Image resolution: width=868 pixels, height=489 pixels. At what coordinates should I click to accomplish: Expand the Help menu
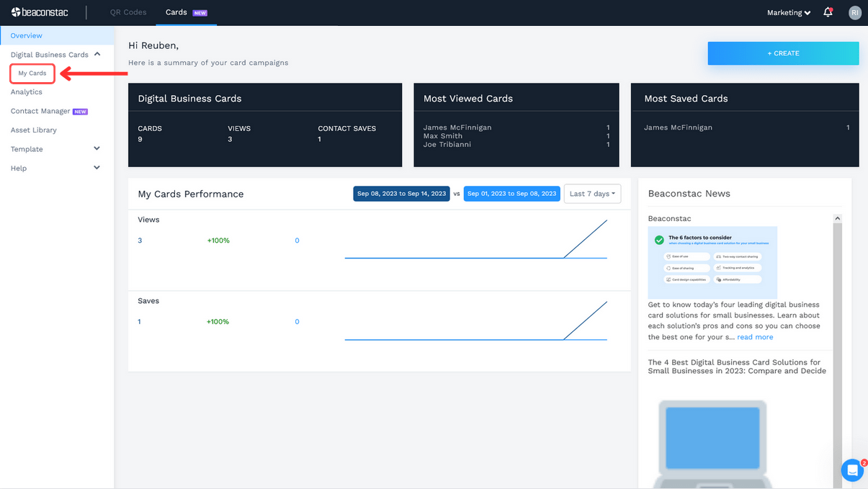[x=97, y=168]
